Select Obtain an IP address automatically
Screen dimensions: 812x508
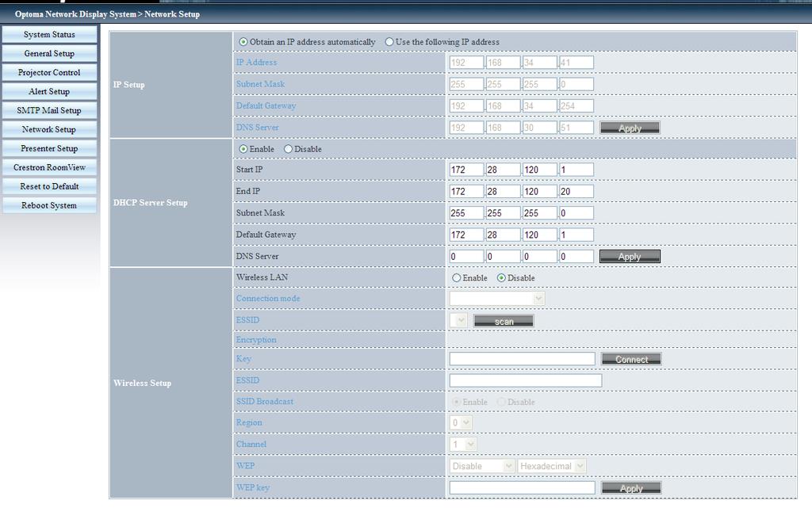[243, 42]
